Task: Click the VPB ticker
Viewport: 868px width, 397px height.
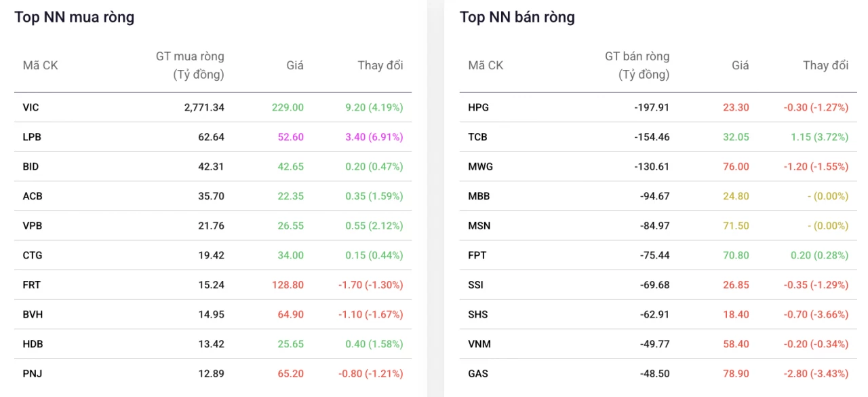Action: point(32,226)
